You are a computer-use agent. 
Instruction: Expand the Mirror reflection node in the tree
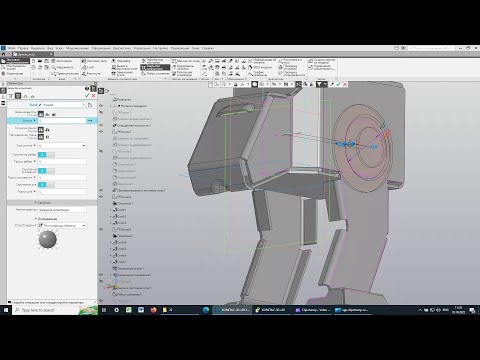tap(111, 275)
